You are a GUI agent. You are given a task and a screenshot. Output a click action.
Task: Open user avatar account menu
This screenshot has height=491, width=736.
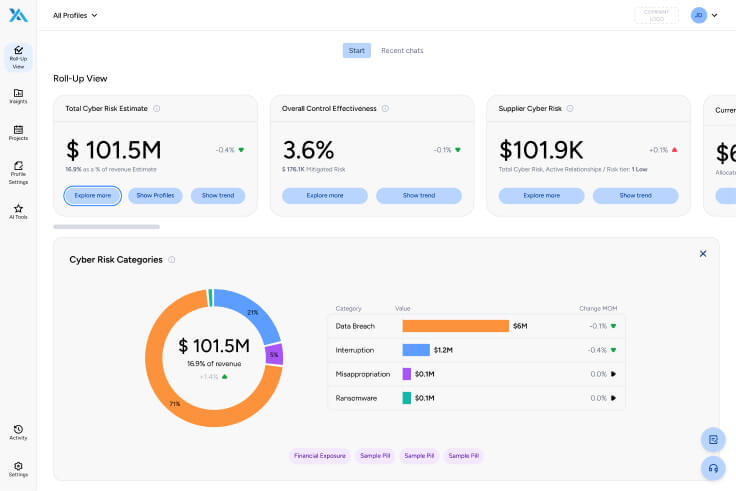(x=704, y=15)
